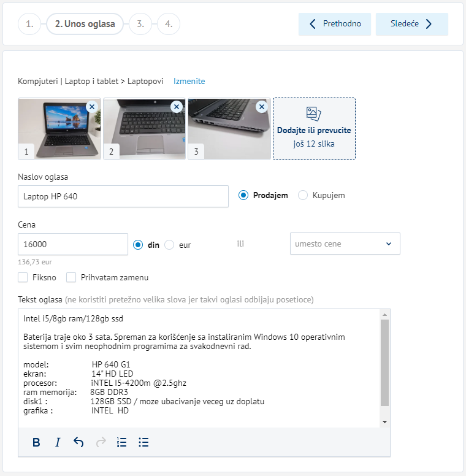Remove photo 1 with its X
466x476 pixels.
(x=92, y=107)
